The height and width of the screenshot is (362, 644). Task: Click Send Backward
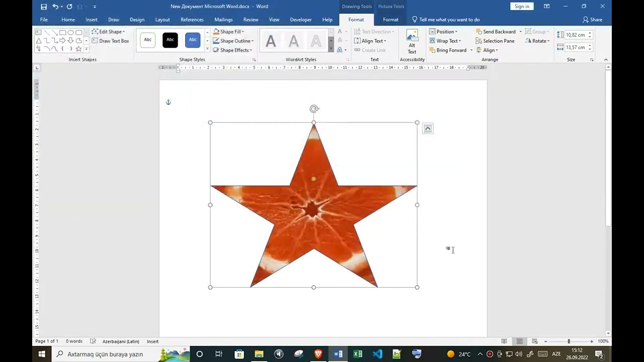(496, 32)
